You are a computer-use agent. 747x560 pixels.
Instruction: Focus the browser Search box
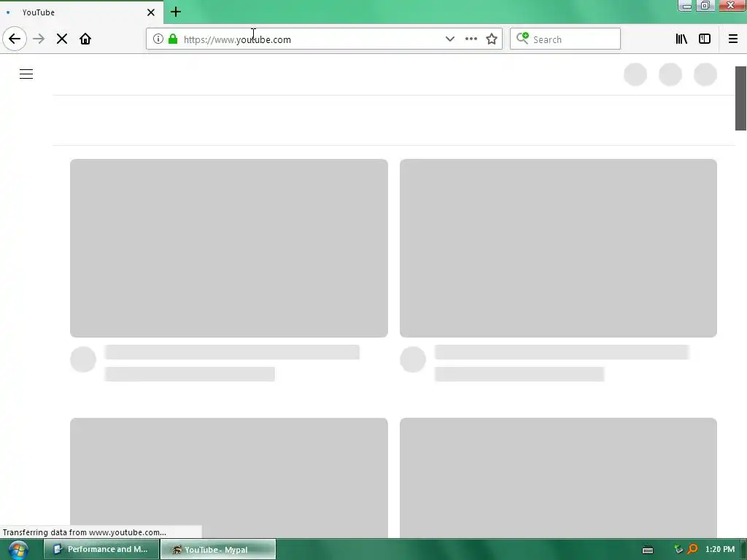pos(565,39)
